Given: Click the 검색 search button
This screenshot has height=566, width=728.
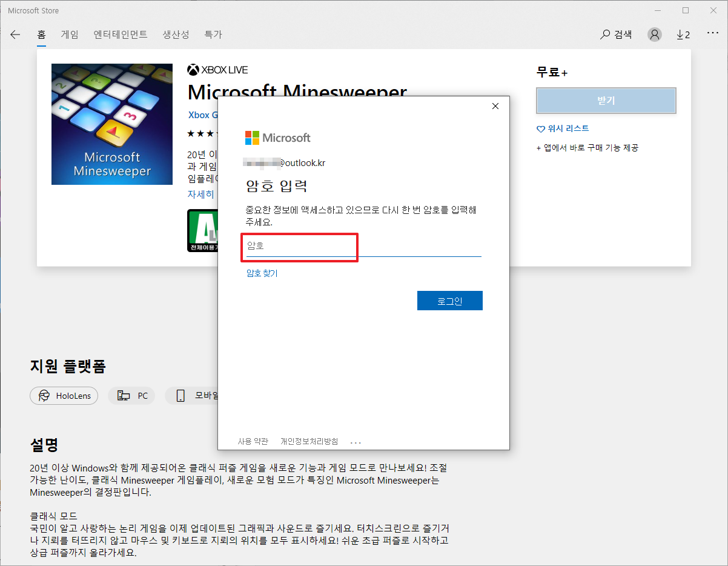Looking at the screenshot, I should click(x=616, y=35).
